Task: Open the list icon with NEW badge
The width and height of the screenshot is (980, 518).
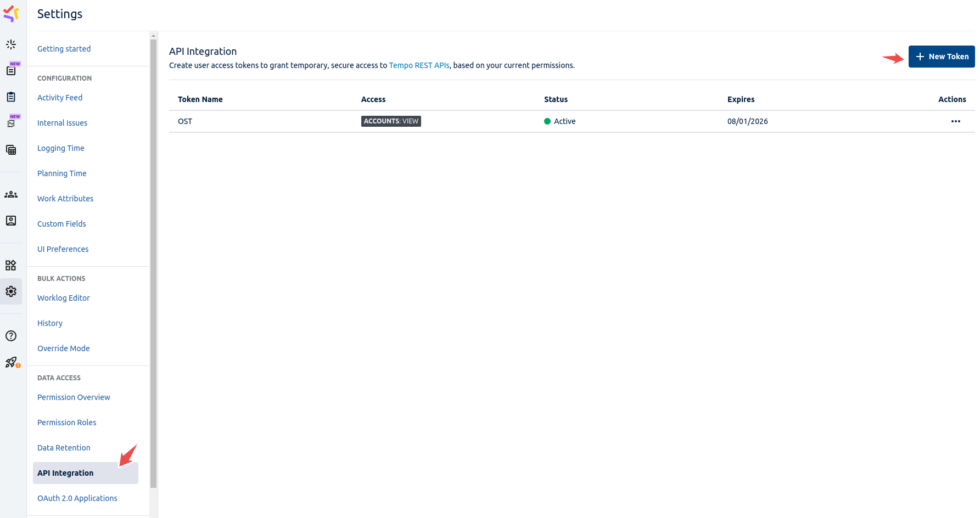Action: [11, 123]
